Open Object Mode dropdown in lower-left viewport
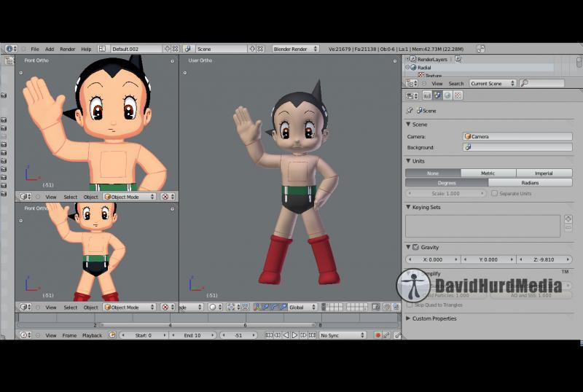The image size is (583, 392). pyautogui.click(x=130, y=307)
